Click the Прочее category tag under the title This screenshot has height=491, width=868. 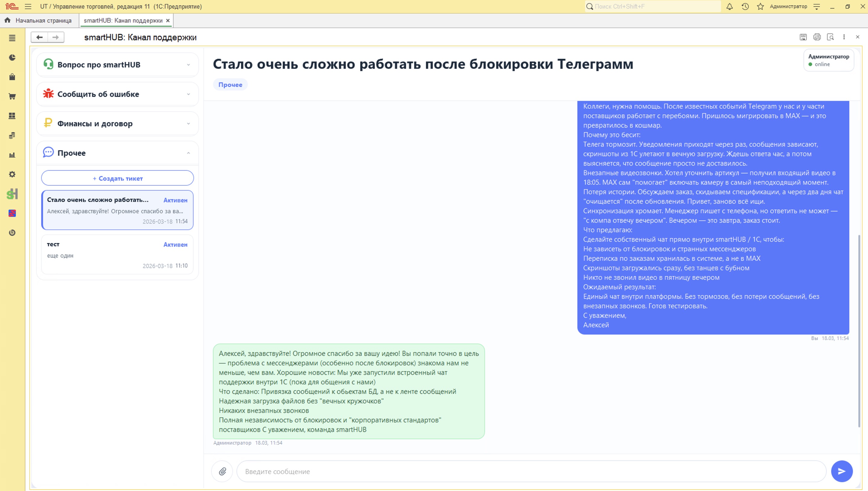[230, 85]
